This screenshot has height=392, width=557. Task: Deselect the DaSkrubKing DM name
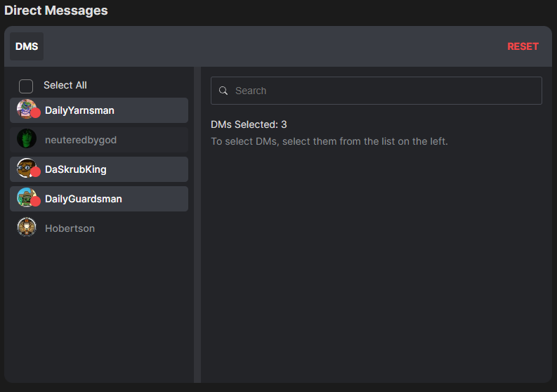(x=76, y=169)
